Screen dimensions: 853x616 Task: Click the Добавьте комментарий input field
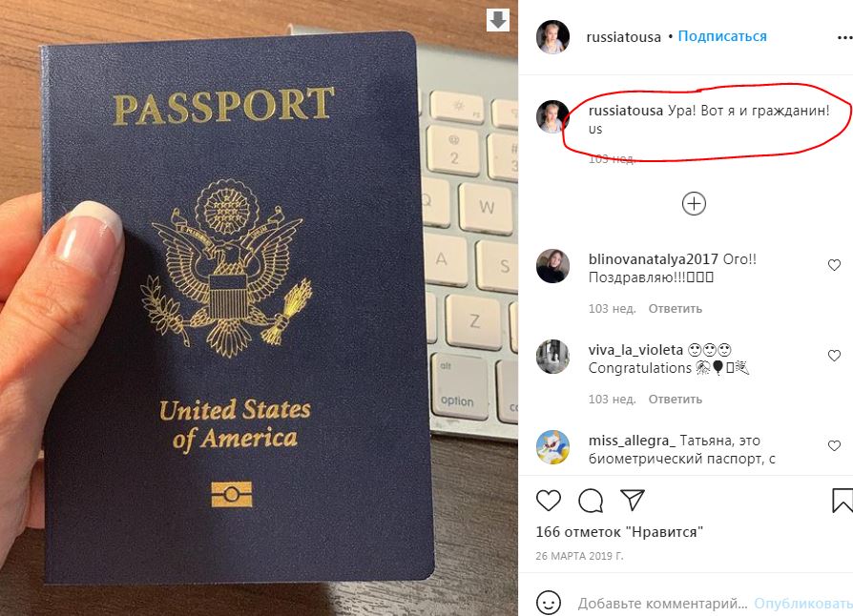coord(662,603)
